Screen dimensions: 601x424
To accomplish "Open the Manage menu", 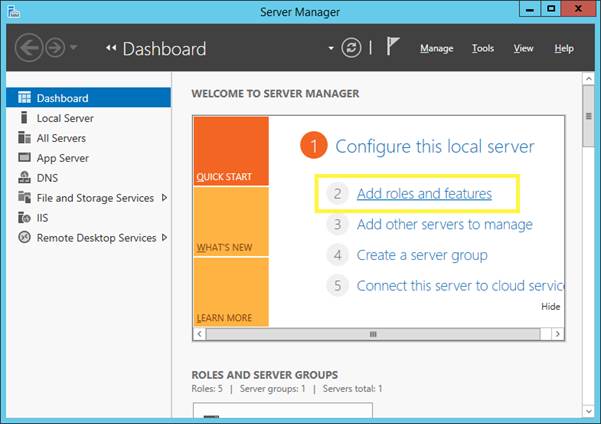I will click(x=437, y=48).
